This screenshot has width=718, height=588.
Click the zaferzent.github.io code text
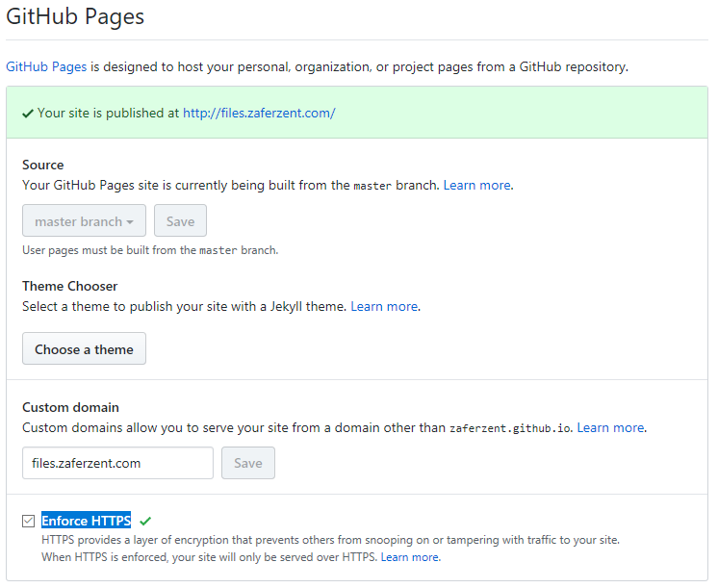coord(510,428)
